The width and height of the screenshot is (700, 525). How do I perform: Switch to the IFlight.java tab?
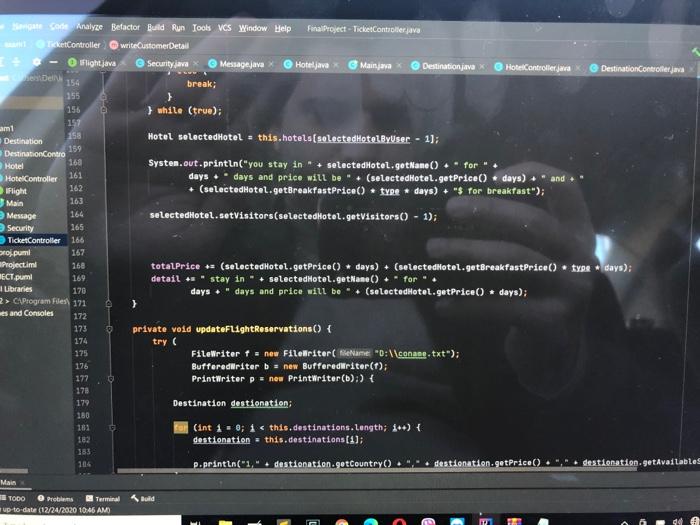tap(92, 63)
